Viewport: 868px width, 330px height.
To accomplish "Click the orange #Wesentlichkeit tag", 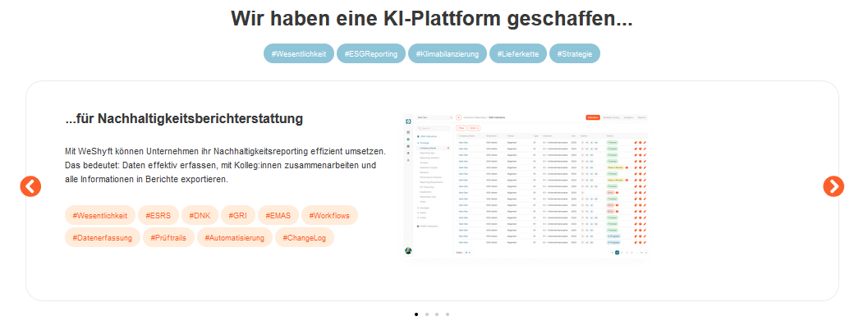I will click(x=100, y=215).
